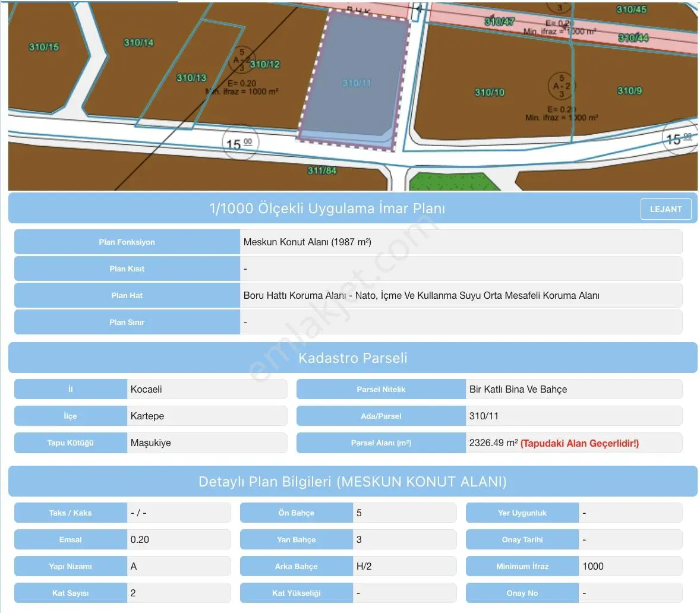Click parcel label 311/84 on map
The image size is (700, 613).
point(322,170)
